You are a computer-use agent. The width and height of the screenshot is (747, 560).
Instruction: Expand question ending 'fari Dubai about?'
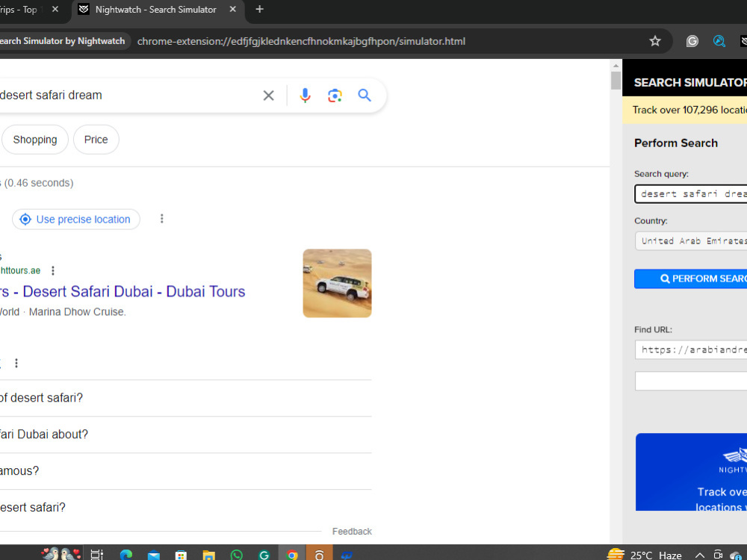(x=186, y=435)
